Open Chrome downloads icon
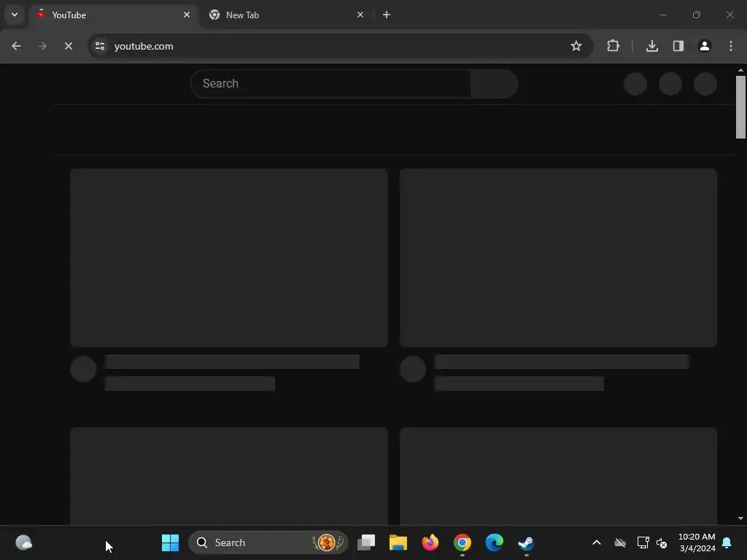Image resolution: width=747 pixels, height=560 pixels. coord(651,46)
